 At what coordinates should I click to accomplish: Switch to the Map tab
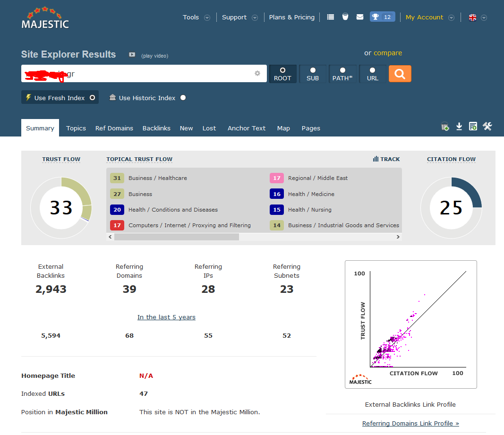pos(283,128)
